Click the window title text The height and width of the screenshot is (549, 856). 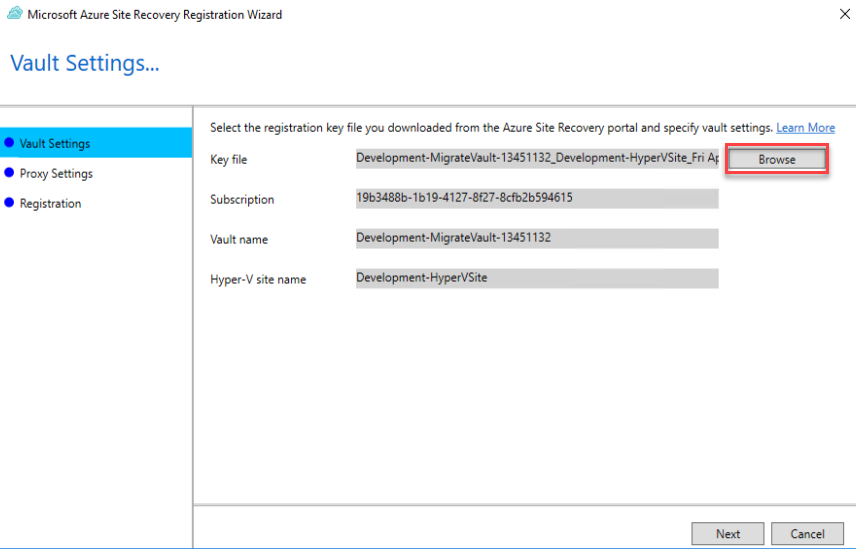pyautogui.click(x=154, y=15)
